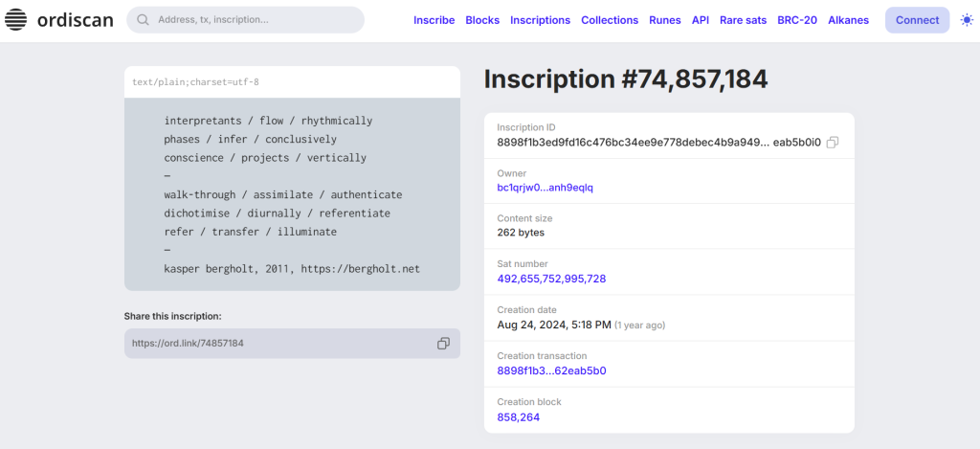The width and height of the screenshot is (980, 449).
Task: Click the line 'refer / transfer / illuminate'
Action: [250, 232]
